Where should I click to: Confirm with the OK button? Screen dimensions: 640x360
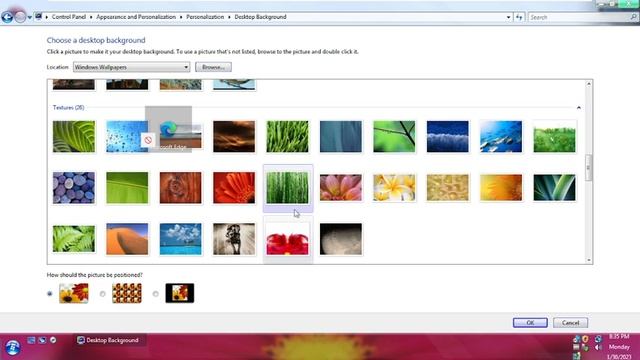click(x=530, y=322)
